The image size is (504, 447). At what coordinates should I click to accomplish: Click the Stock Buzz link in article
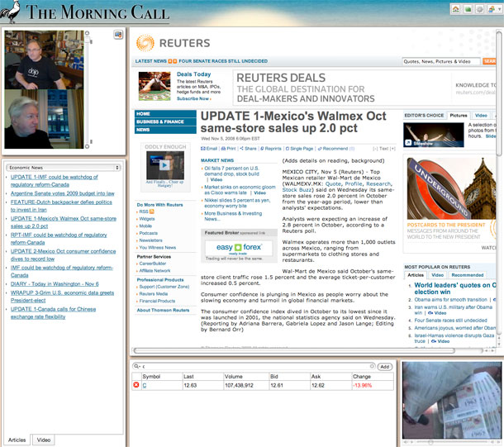click(297, 190)
